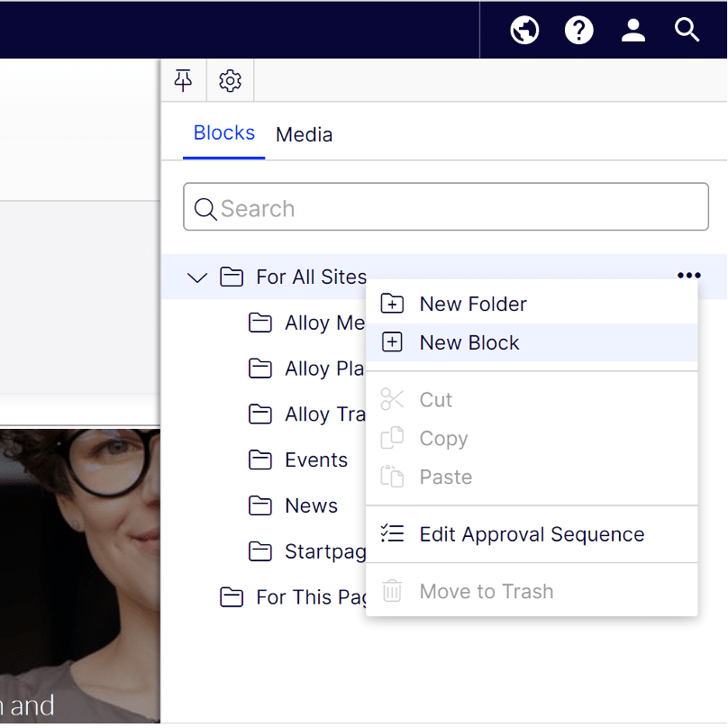Click the trash can icon beside Move to Trash
This screenshot has height=728, width=728.
pyautogui.click(x=392, y=591)
